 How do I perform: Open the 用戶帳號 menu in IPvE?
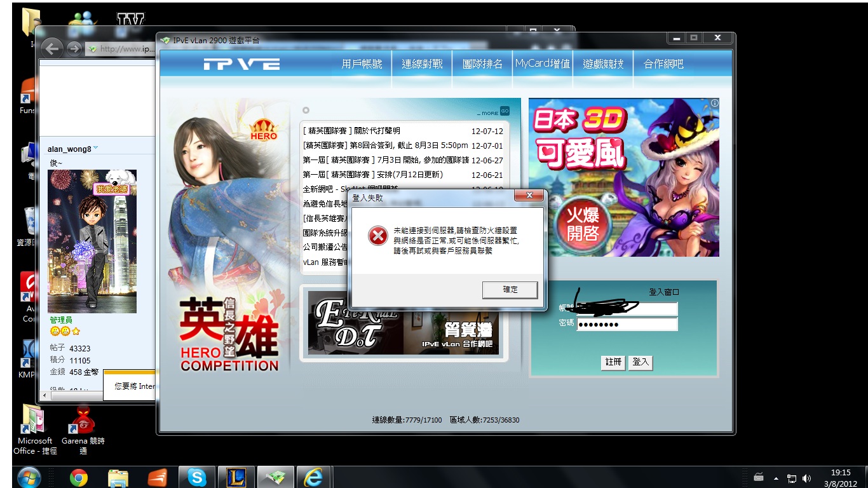click(x=362, y=64)
